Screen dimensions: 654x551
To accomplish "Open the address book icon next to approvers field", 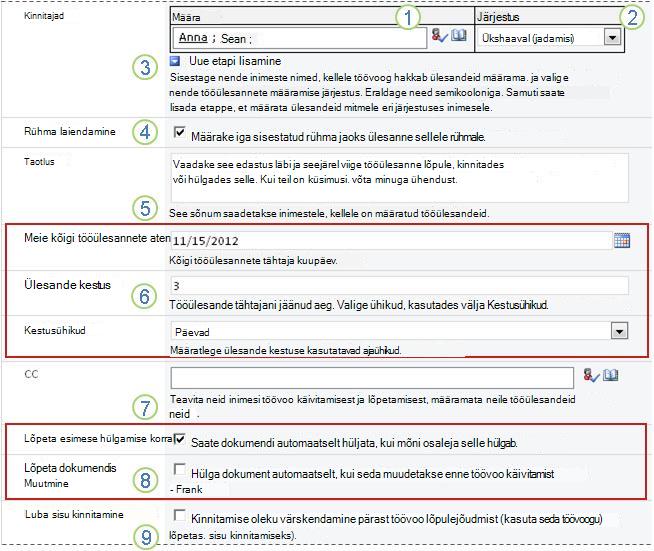I will click(x=459, y=35).
